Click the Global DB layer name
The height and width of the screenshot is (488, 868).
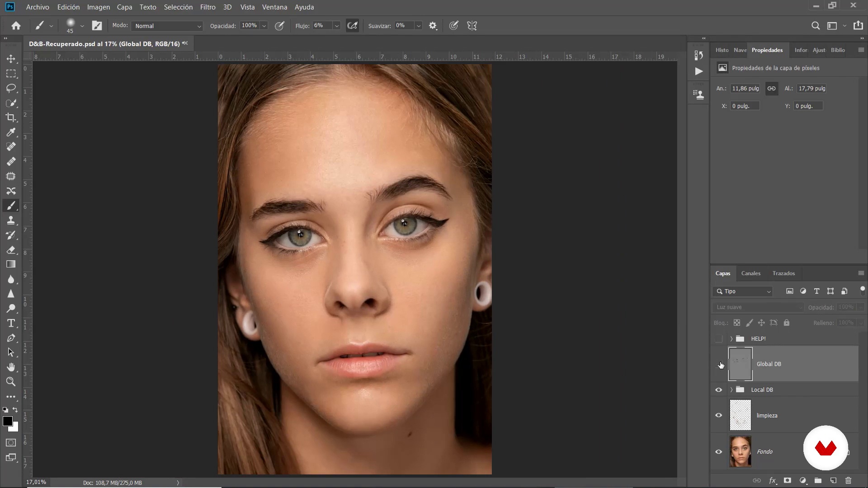[769, 364]
